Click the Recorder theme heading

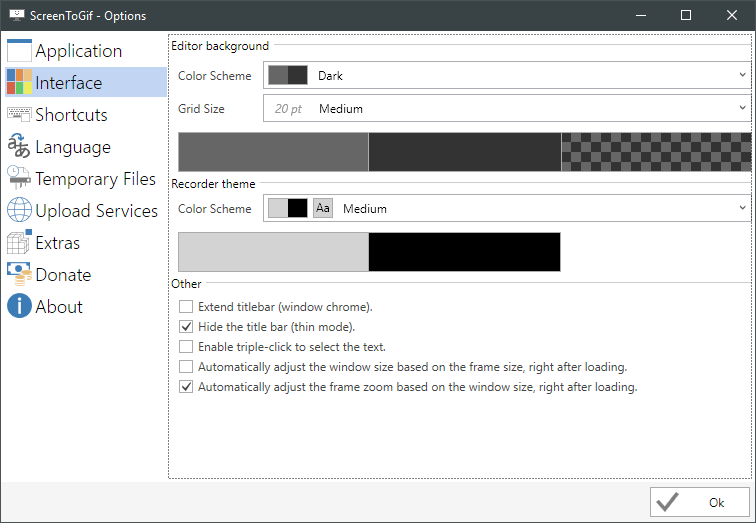pyautogui.click(x=213, y=184)
